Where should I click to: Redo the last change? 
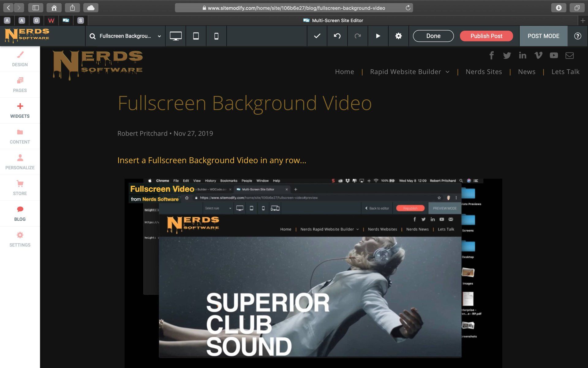click(357, 36)
